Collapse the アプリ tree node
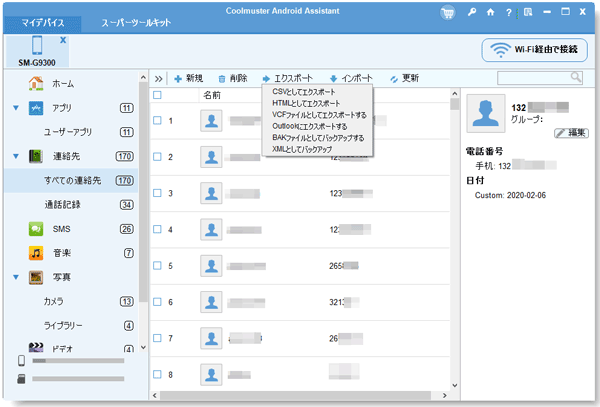 click(16, 108)
